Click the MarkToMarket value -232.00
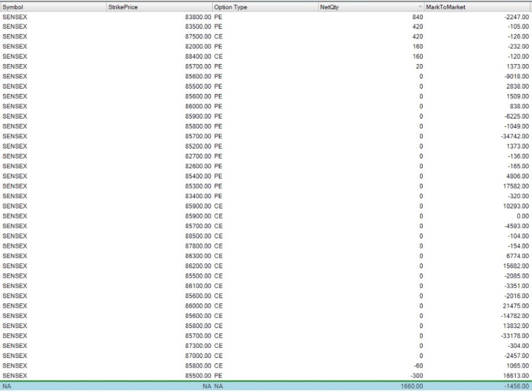 (x=518, y=47)
